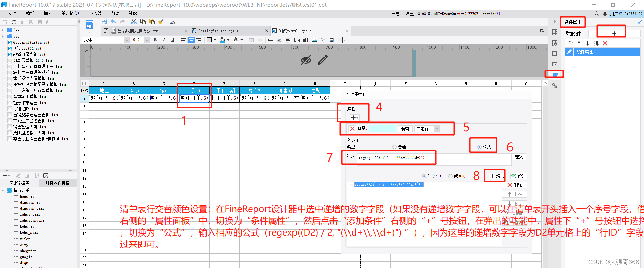The height and width of the screenshot is (268, 644).
Task: Select the 条件属性1 list item
Action: [603, 52]
